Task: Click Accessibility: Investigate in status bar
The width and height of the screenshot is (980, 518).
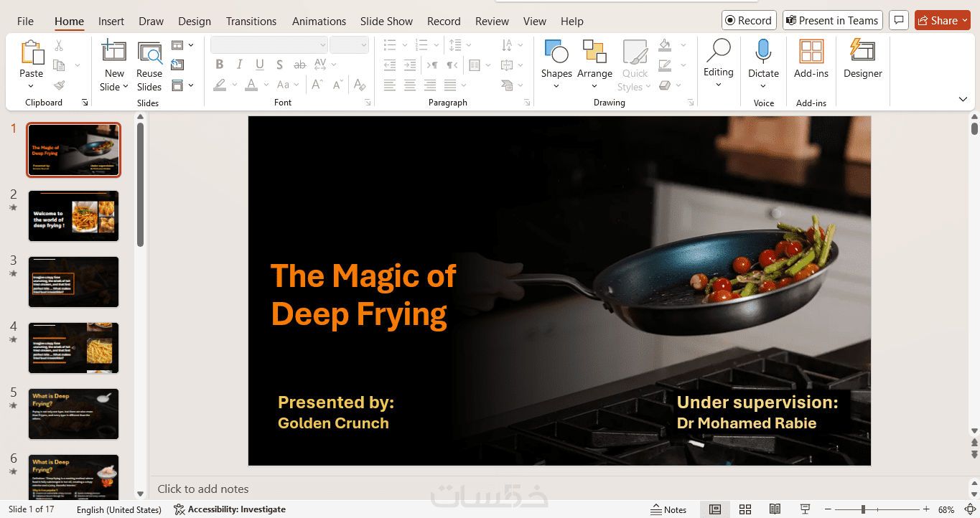Action: coord(230,509)
